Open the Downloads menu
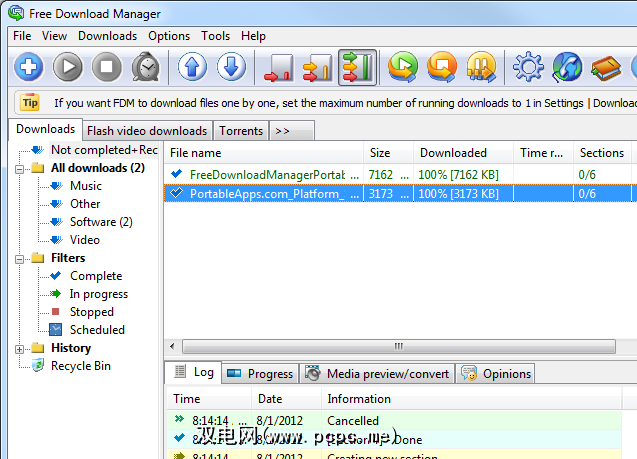637x459 pixels. pyautogui.click(x=107, y=36)
